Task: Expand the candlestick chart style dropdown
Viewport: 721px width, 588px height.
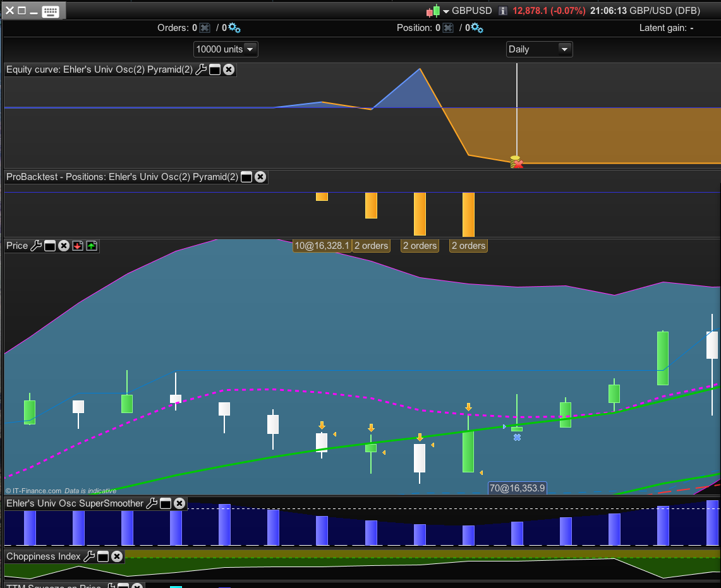Action: (446, 11)
